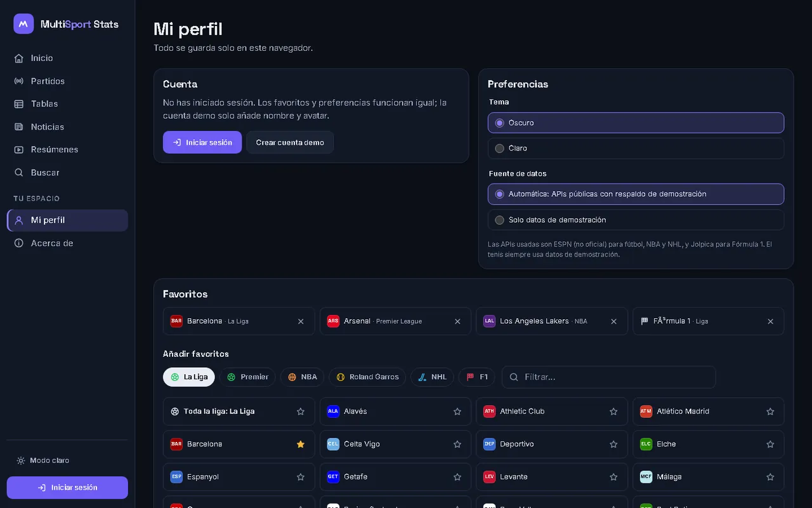Switch to the NHL chip
Viewport: 812px width, 508px height.
[x=432, y=377]
